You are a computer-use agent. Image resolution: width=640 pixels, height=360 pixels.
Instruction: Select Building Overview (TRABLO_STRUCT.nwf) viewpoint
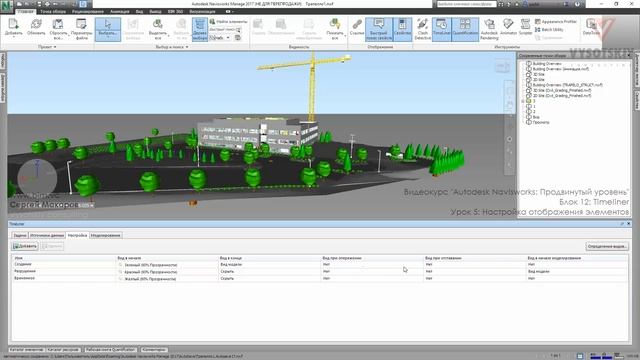tap(567, 85)
